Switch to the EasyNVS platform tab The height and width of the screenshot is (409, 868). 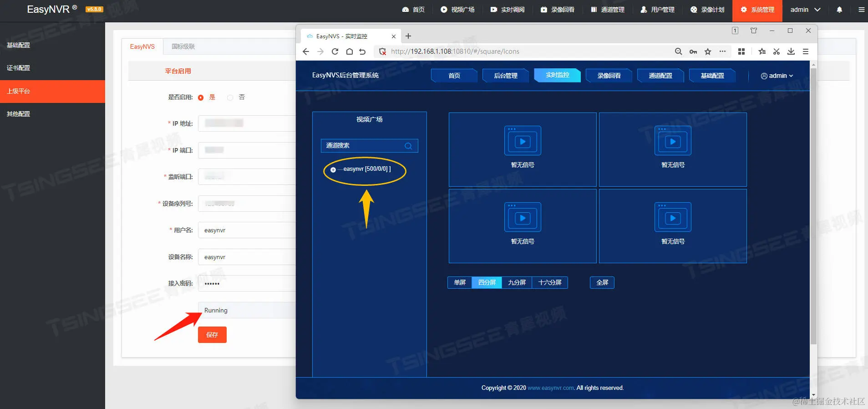(142, 46)
